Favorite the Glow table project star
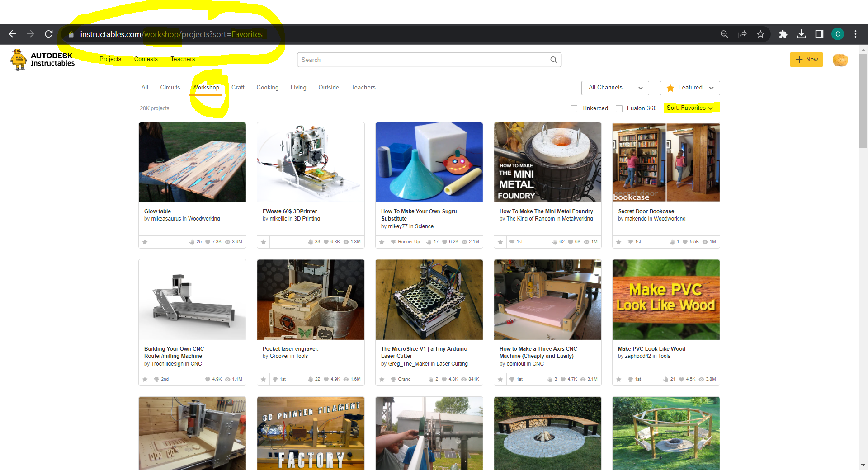The width and height of the screenshot is (868, 470). (145, 242)
